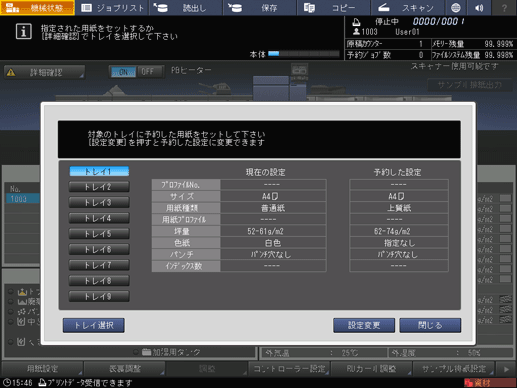Click the パンチ row label
This screenshot has width=517, height=388.
tap(186, 255)
